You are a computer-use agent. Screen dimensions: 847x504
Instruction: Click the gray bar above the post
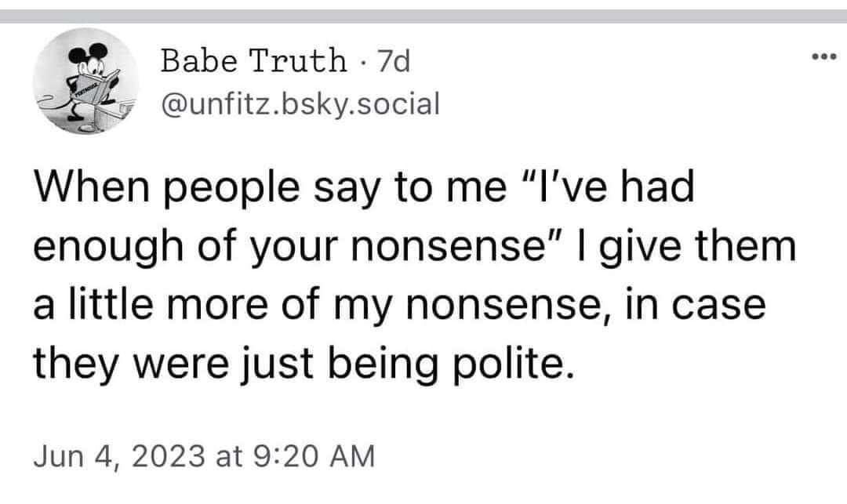pos(423,16)
